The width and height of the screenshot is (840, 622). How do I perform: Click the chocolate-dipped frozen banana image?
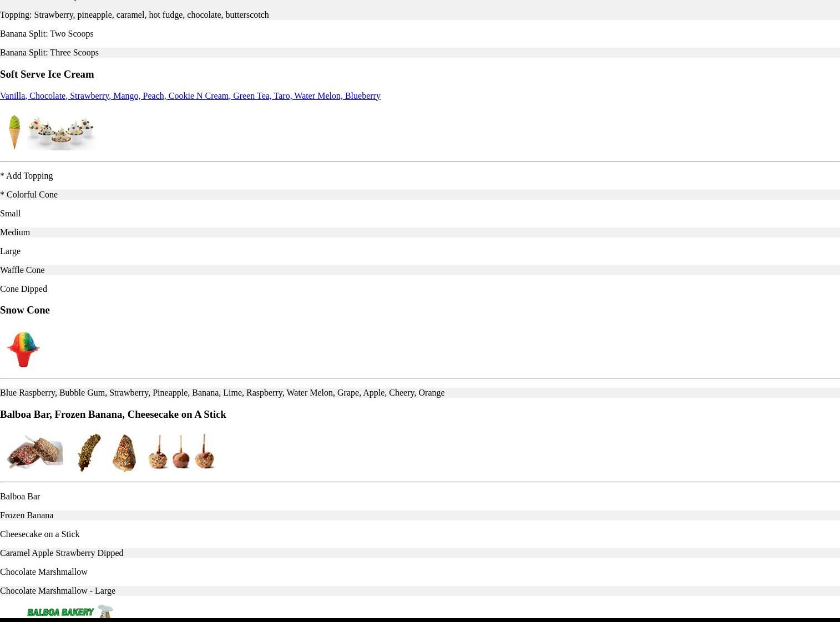89,452
